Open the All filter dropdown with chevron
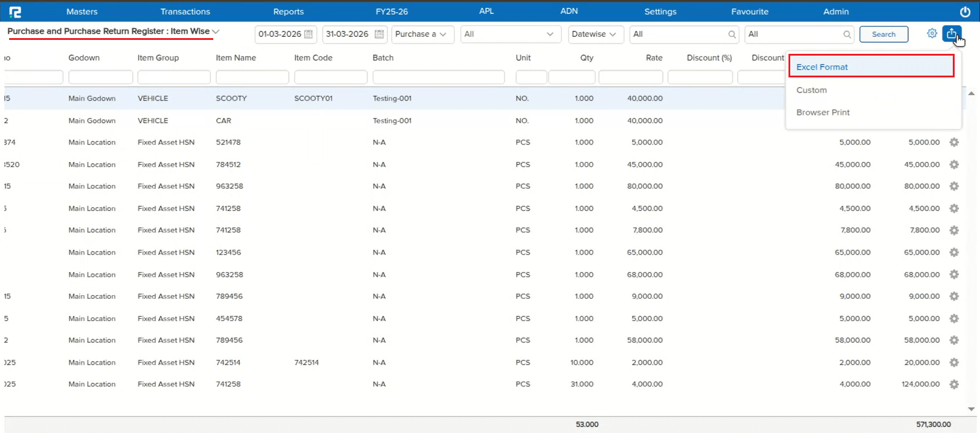The width and height of the screenshot is (980, 433). pyautogui.click(x=510, y=34)
